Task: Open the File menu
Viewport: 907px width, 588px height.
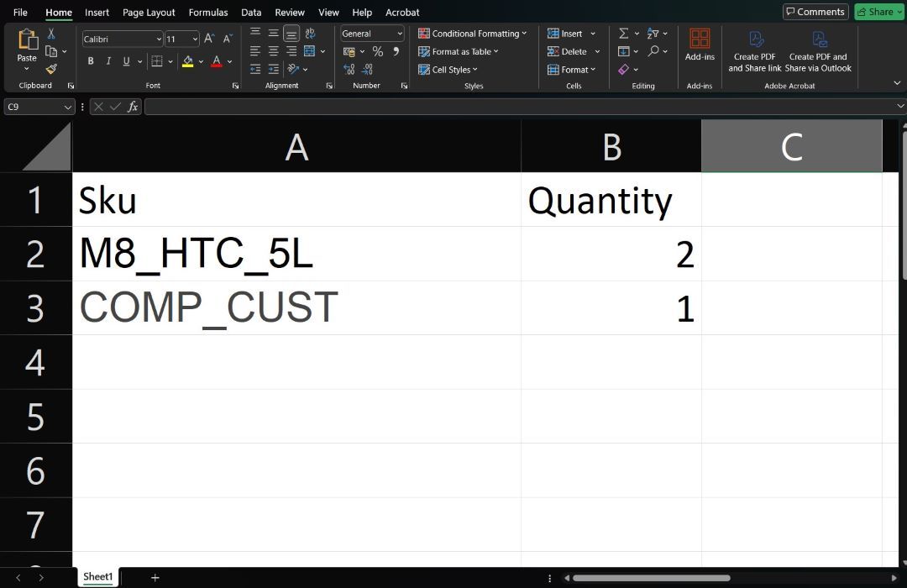Action: pos(20,12)
